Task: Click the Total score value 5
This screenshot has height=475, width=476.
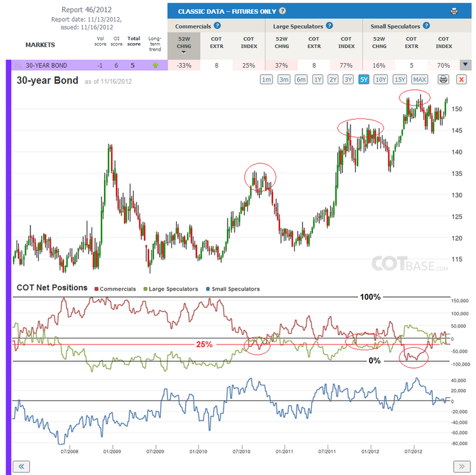Action: (132, 65)
